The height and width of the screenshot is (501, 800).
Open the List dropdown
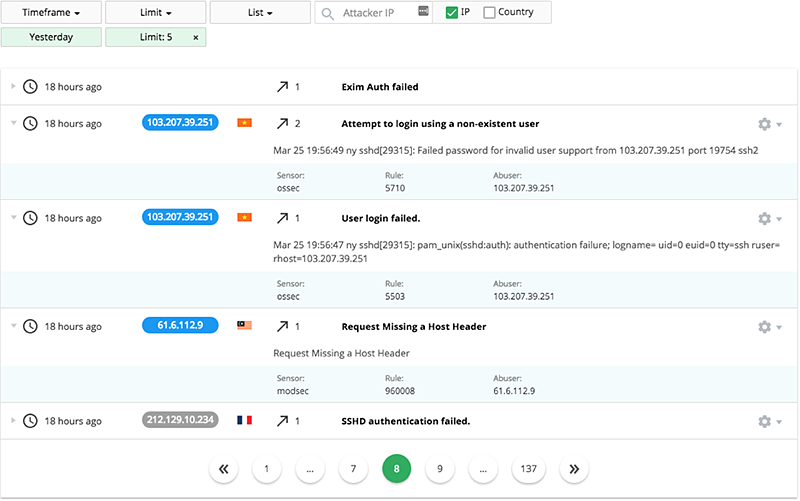tap(259, 13)
